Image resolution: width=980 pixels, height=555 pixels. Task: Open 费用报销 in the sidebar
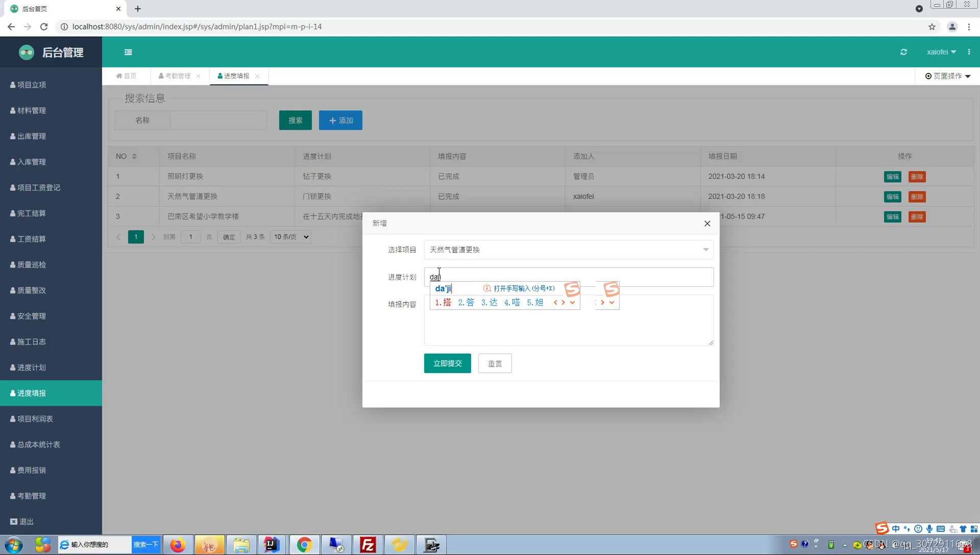51,470
